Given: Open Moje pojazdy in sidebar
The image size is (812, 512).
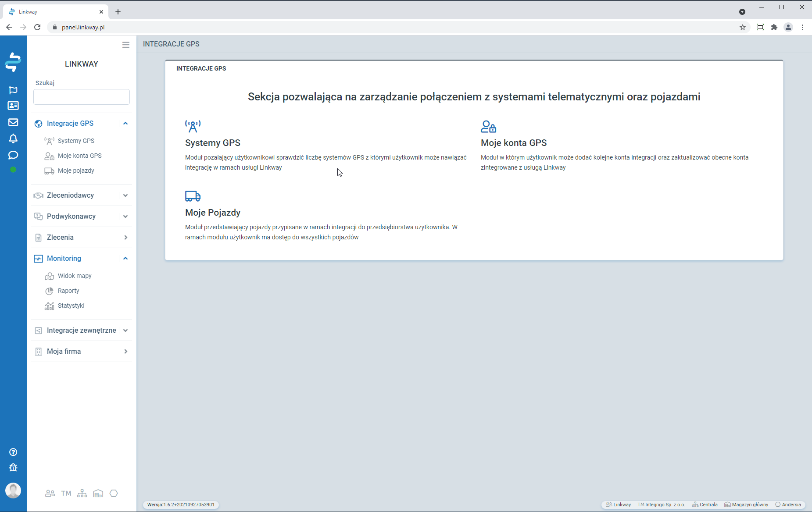Looking at the screenshot, I should [76, 171].
